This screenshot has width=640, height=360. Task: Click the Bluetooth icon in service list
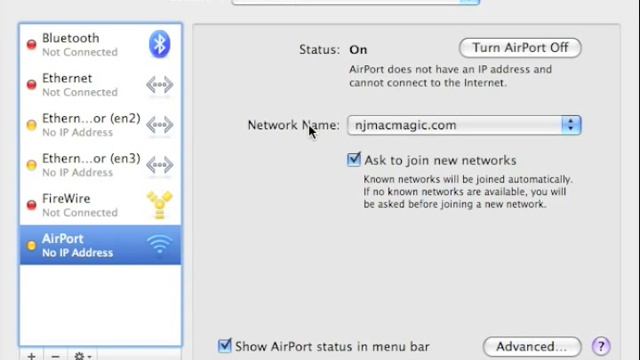160,44
